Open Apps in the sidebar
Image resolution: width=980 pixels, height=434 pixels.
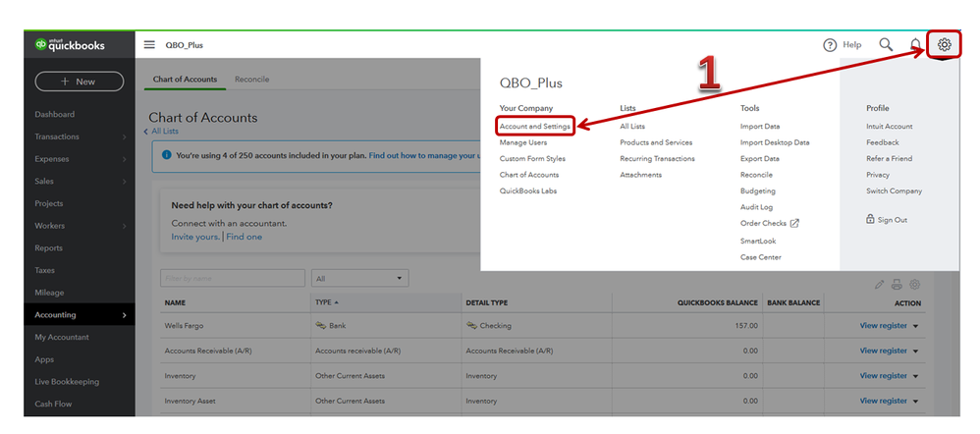(44, 359)
